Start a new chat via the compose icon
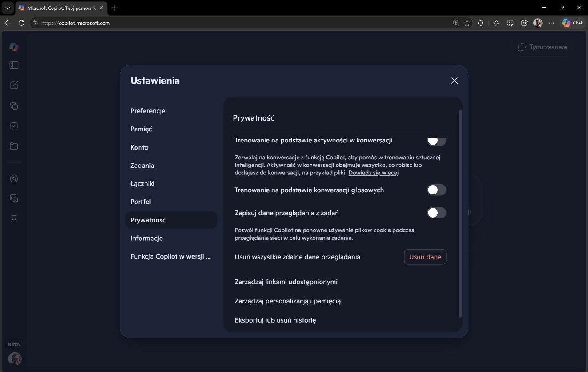Image resolution: width=588 pixels, height=372 pixels. (x=14, y=85)
